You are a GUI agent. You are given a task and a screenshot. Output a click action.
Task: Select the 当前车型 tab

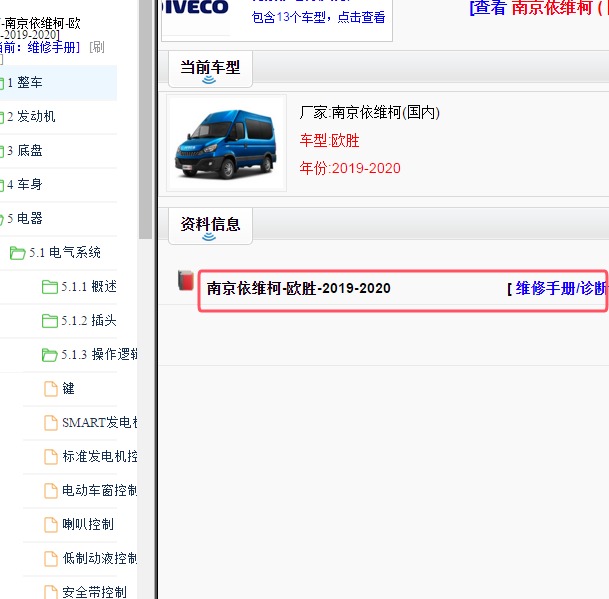pyautogui.click(x=210, y=69)
